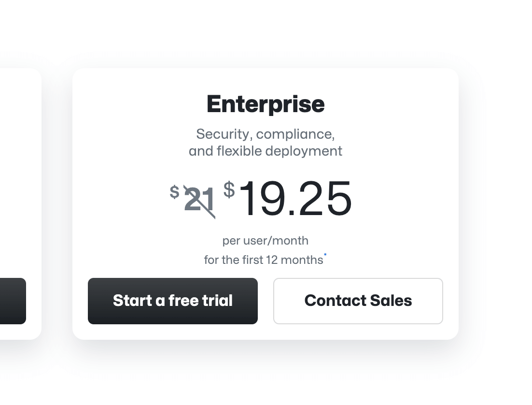The width and height of the screenshot is (532, 405).
Task: Click the '12 months' duration text
Action: point(294,260)
